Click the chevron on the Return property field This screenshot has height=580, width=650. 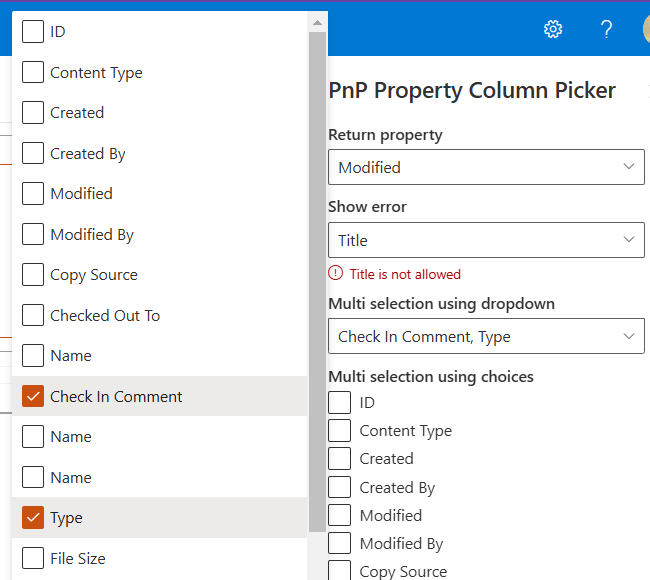coord(628,167)
